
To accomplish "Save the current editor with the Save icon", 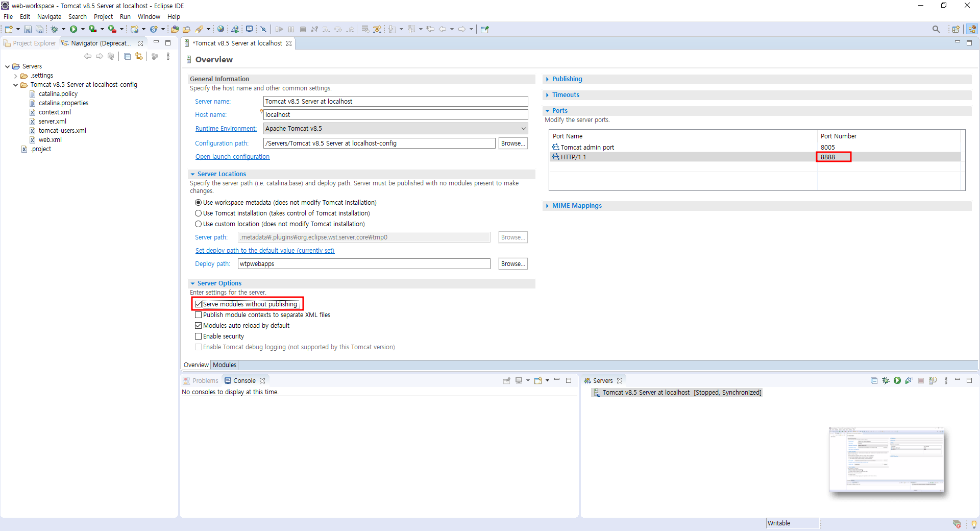I will pos(28,29).
